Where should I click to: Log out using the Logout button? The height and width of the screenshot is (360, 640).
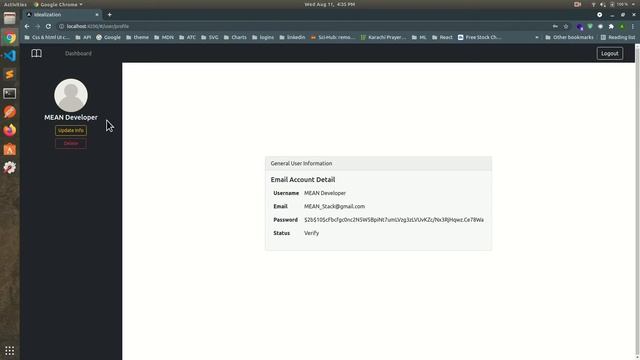(609, 53)
